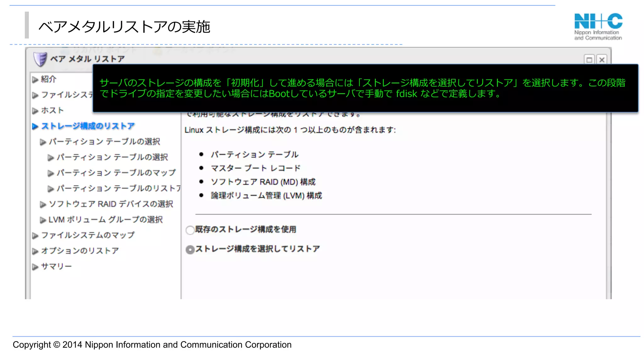Click the マスター ブート レコード list item
Image resolution: width=644 pixels, height=362 pixels.
point(256,168)
